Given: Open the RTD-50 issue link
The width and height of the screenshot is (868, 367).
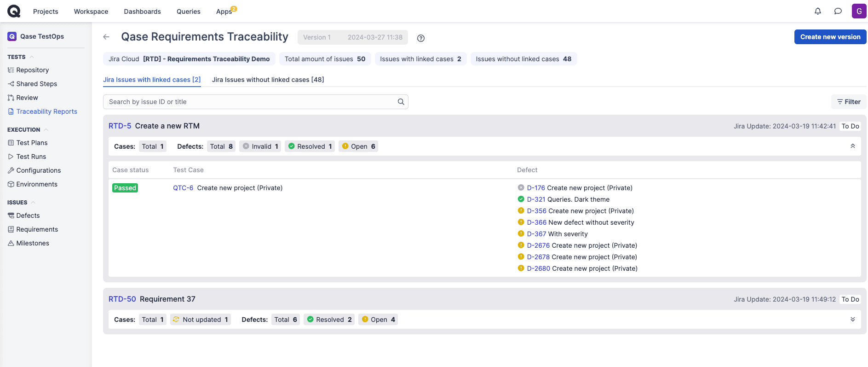Looking at the screenshot, I should pyautogui.click(x=122, y=299).
